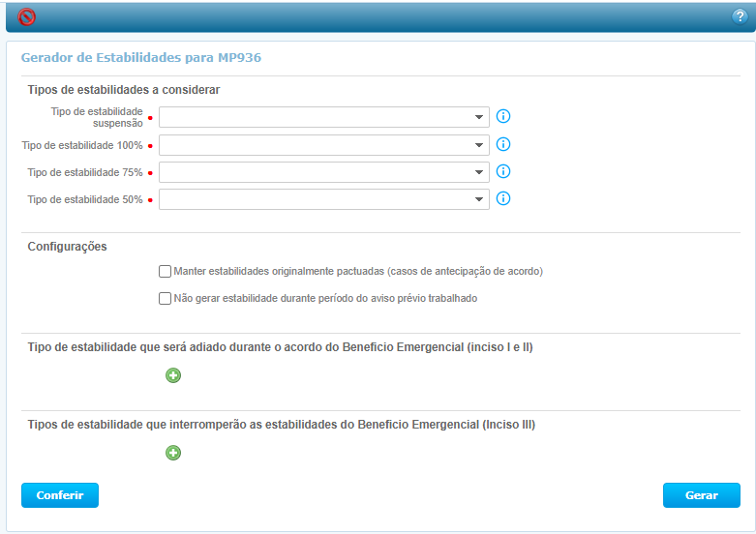The height and width of the screenshot is (534, 756).
Task: Open the Tipo de estabilidade 50% dropdown arrow
Action: [x=479, y=199]
